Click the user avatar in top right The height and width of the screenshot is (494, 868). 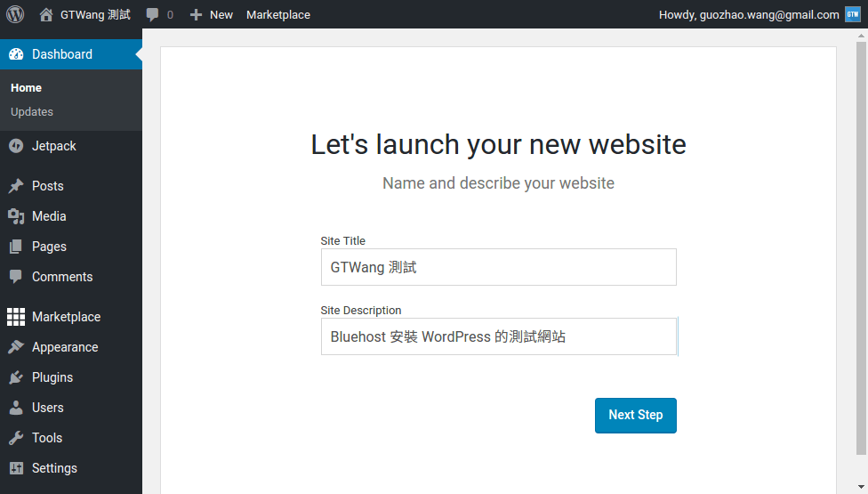pyautogui.click(x=852, y=14)
